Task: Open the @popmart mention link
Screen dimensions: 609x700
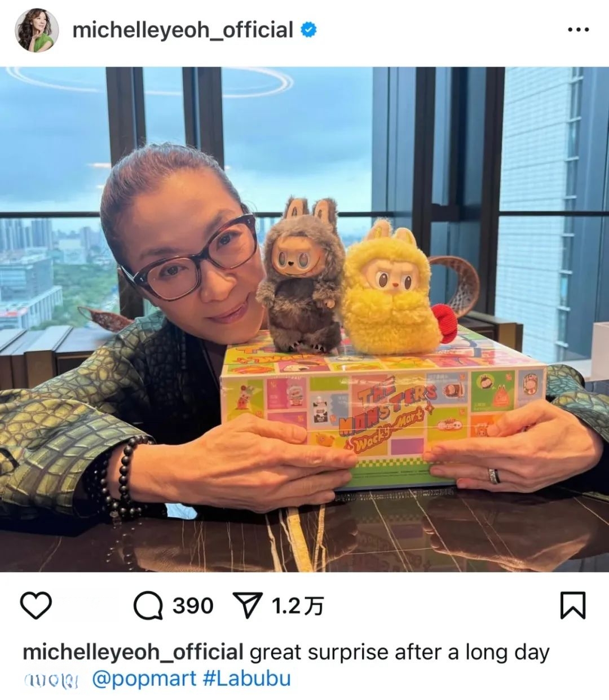Action: tap(144, 679)
